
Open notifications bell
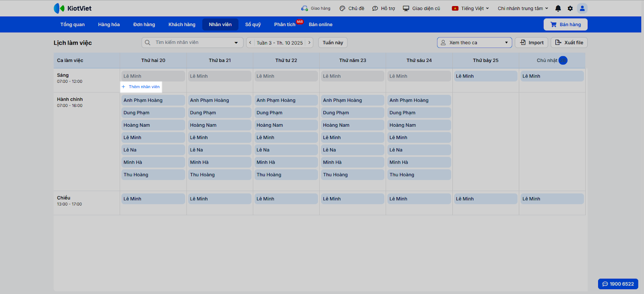point(558,8)
